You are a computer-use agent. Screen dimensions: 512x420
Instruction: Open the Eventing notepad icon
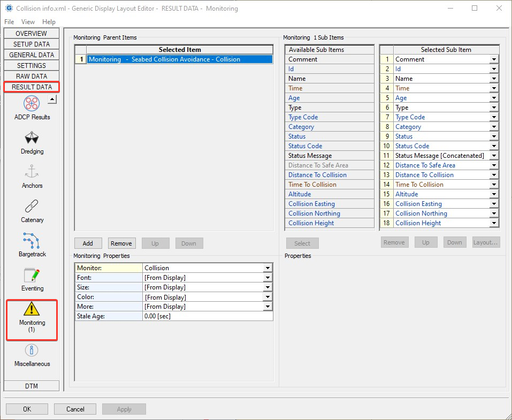[x=32, y=276]
